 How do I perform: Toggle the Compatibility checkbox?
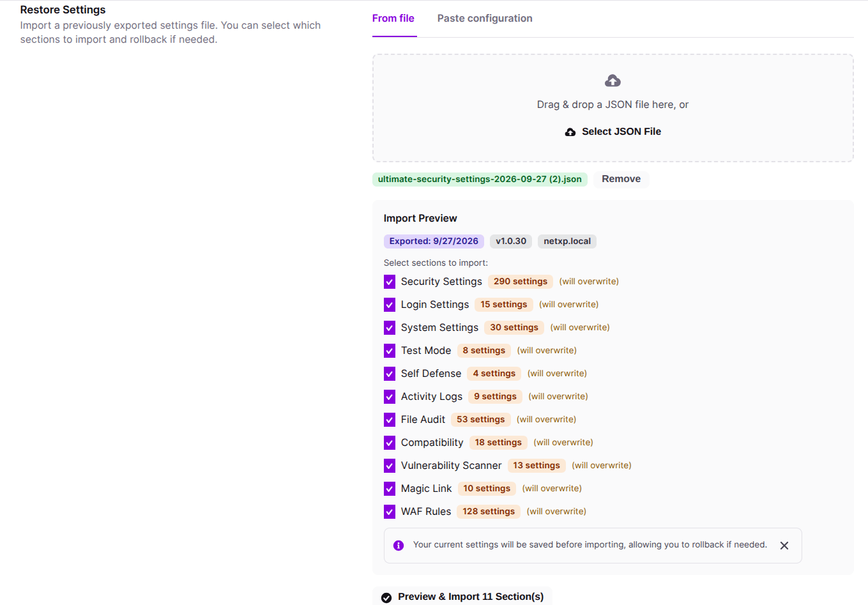click(390, 443)
